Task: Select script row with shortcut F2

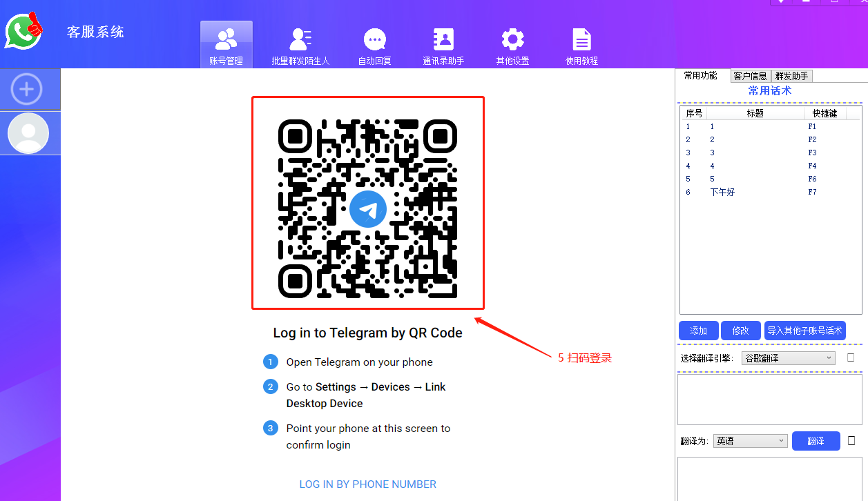Action: (x=770, y=139)
